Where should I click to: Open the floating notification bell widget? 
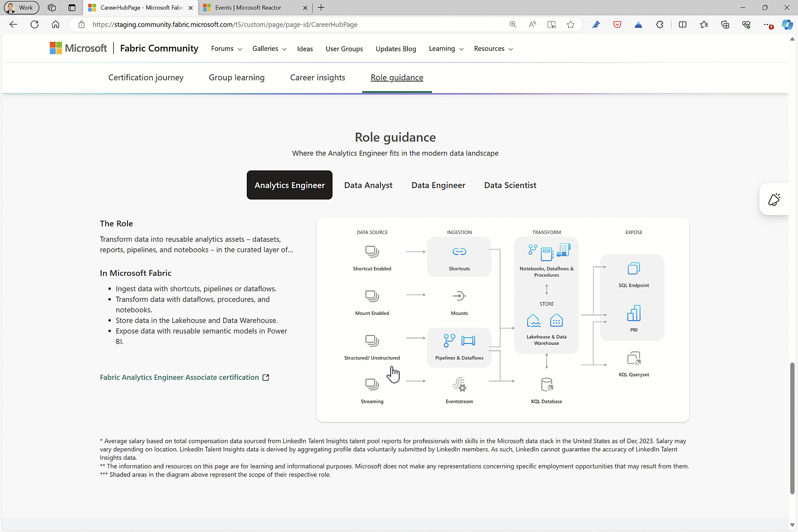774,199
